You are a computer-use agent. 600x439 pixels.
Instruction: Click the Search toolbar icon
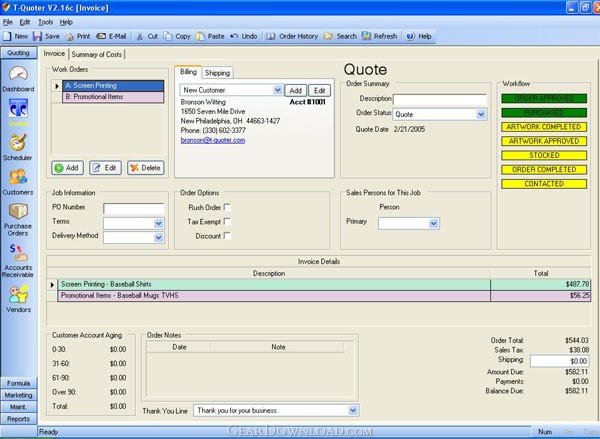328,36
